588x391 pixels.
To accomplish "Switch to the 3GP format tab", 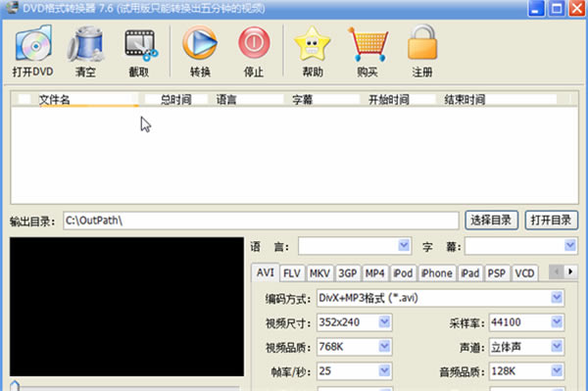I will [x=348, y=273].
